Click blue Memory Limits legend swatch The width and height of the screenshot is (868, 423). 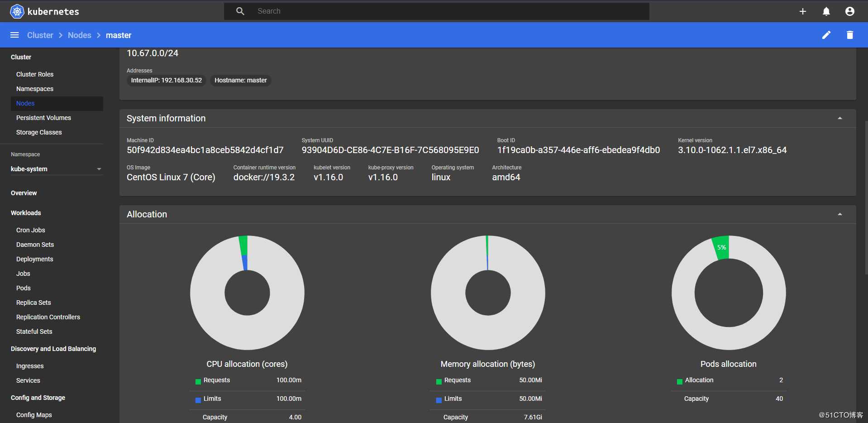coord(439,400)
